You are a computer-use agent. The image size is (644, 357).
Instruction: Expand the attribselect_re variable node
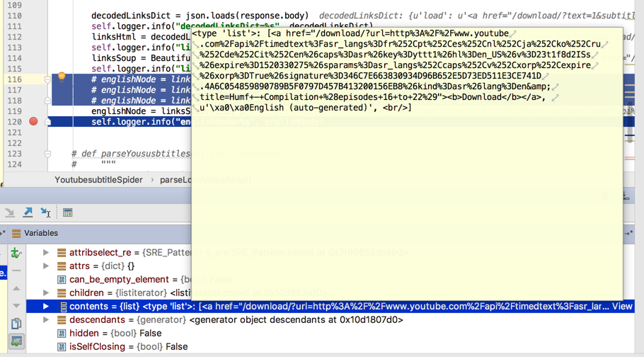[46, 253]
